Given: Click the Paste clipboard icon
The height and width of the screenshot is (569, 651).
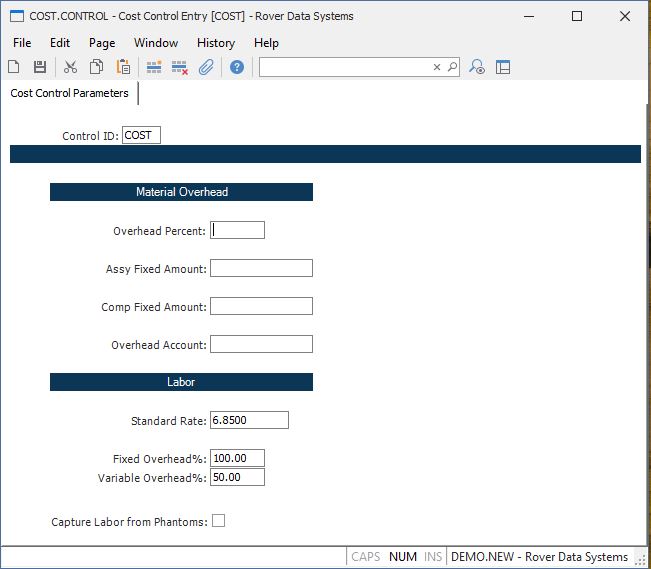Looking at the screenshot, I should tap(123, 67).
